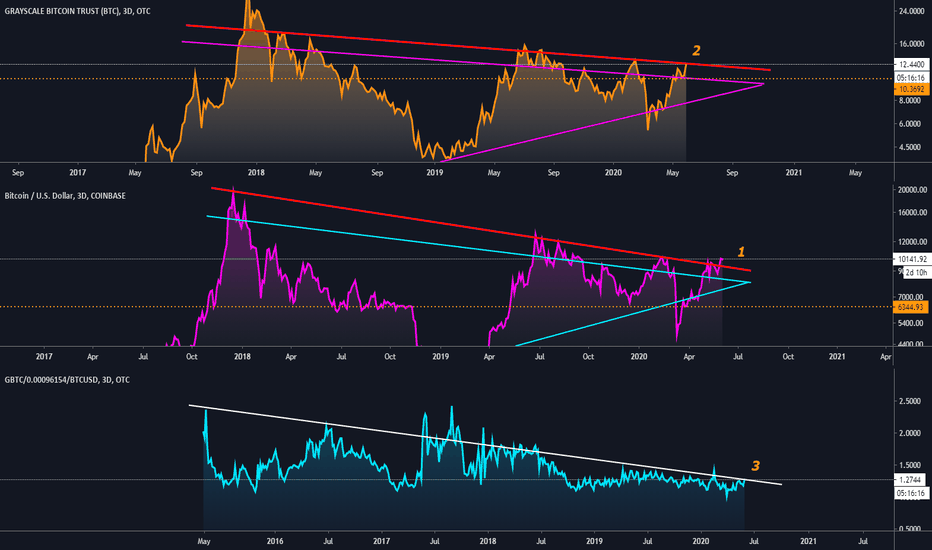Click the 6.0000 price scale value
The image size is (932, 550).
click(911, 124)
